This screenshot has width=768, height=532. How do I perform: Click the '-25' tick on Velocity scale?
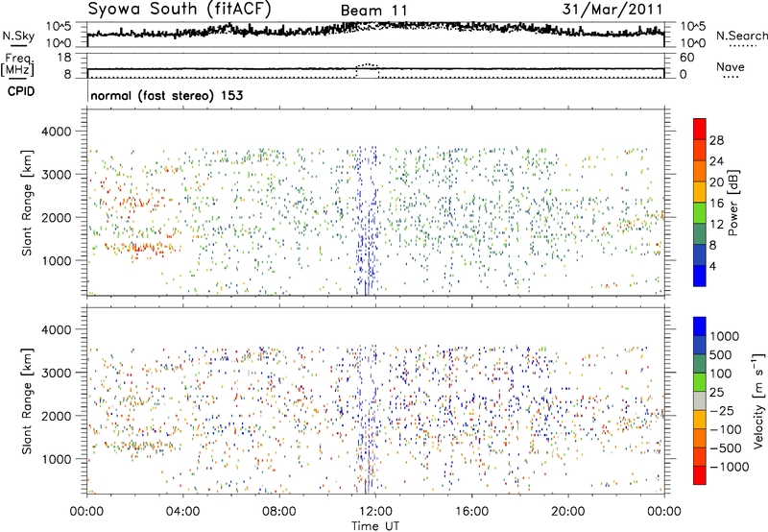pyautogui.click(x=722, y=410)
